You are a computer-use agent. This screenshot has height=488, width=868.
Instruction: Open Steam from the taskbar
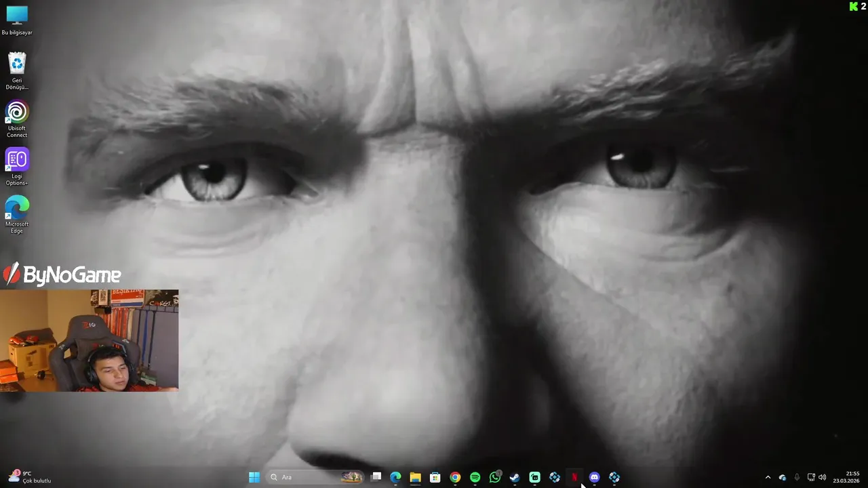pyautogui.click(x=515, y=477)
